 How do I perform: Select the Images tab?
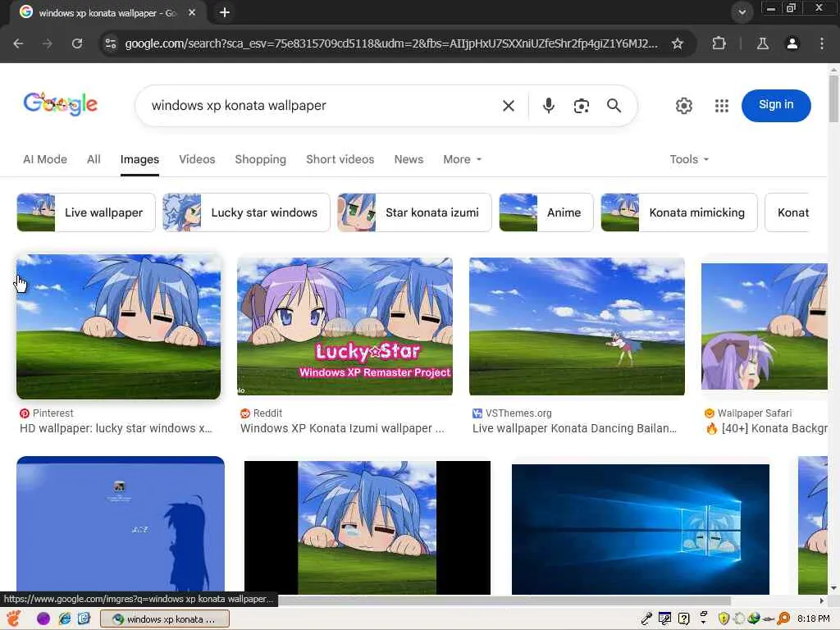click(139, 159)
